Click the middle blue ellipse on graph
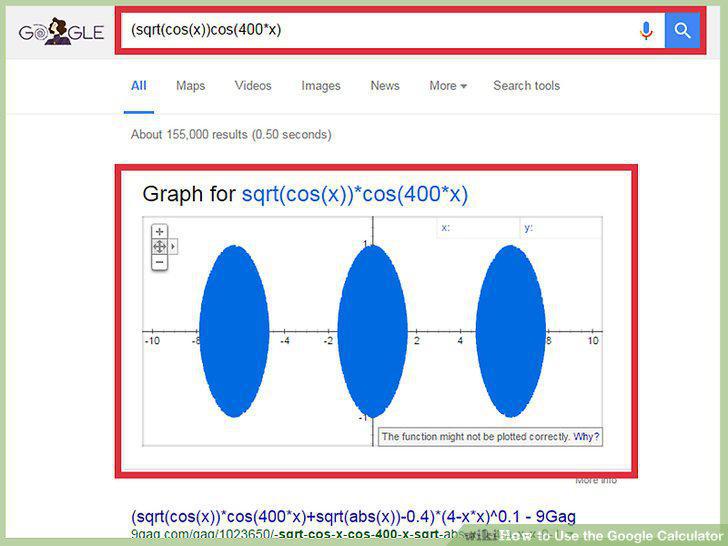The image size is (728, 546). pos(372,332)
